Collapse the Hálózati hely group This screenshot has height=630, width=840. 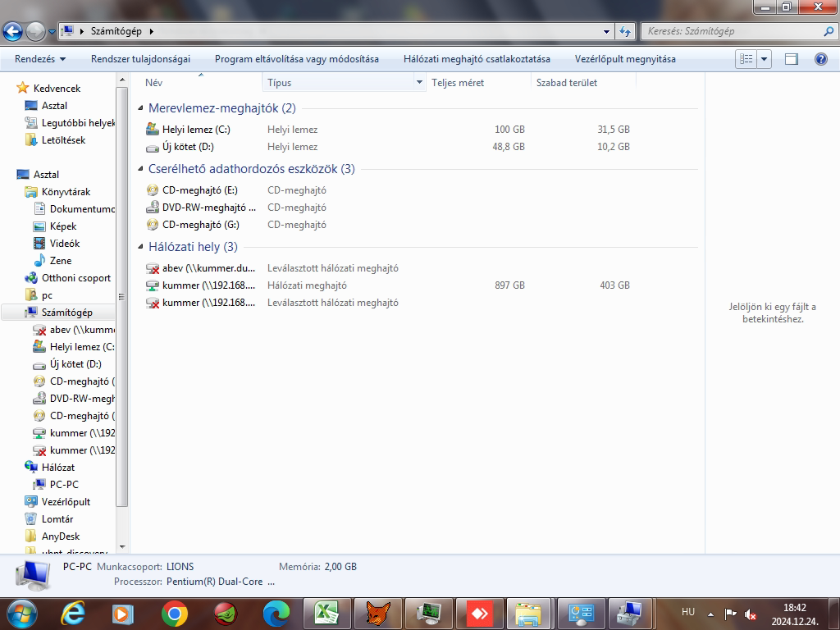(x=141, y=247)
